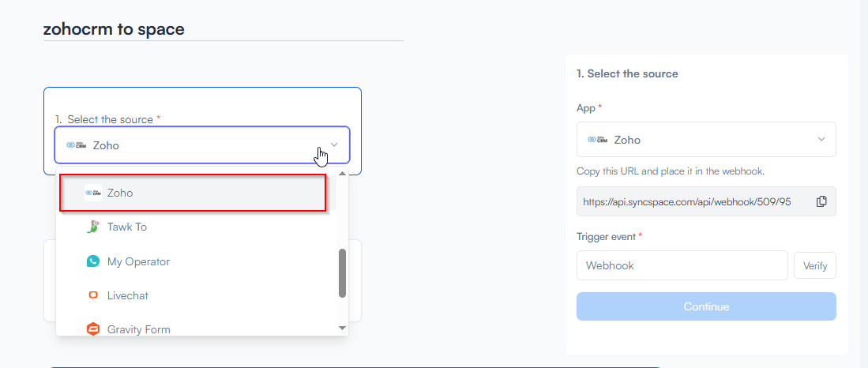Click Zoho logo in the source select box
The image size is (868, 368).
pyautogui.click(x=75, y=145)
